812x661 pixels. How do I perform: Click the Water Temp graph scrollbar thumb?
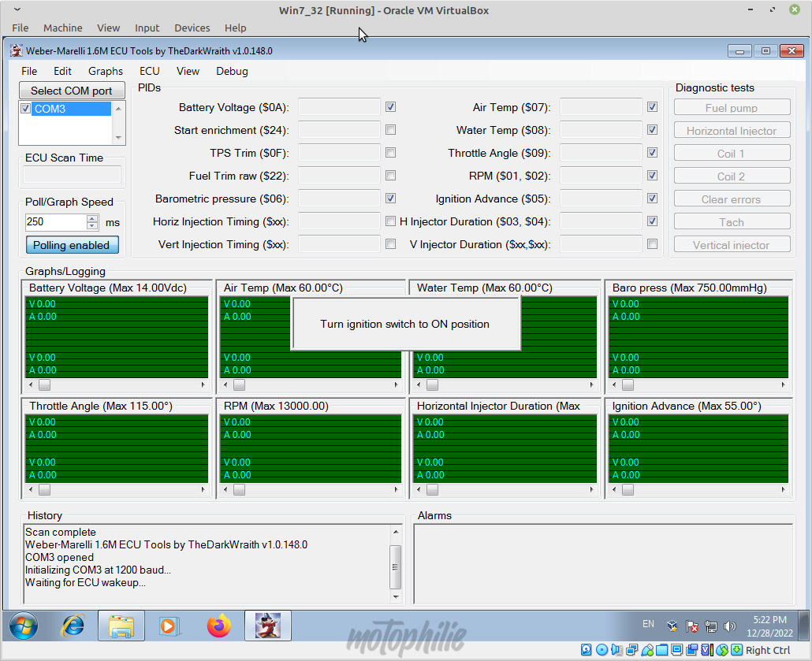(x=433, y=385)
